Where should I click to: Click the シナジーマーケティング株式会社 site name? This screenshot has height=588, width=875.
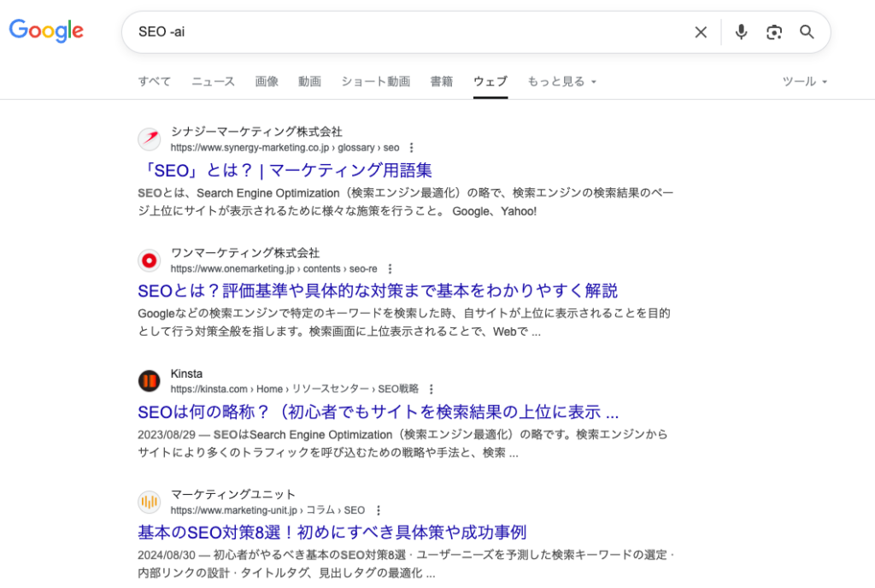[x=256, y=132]
